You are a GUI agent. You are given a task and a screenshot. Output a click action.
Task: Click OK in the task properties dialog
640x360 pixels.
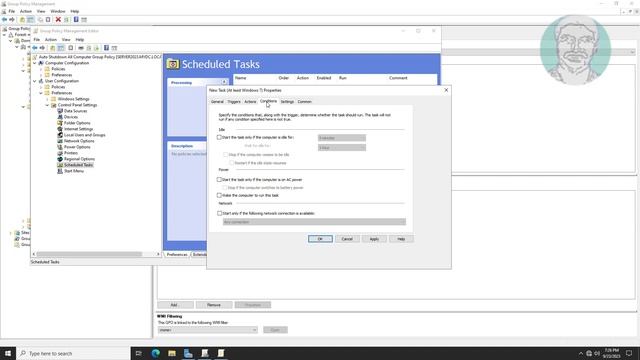click(x=320, y=239)
